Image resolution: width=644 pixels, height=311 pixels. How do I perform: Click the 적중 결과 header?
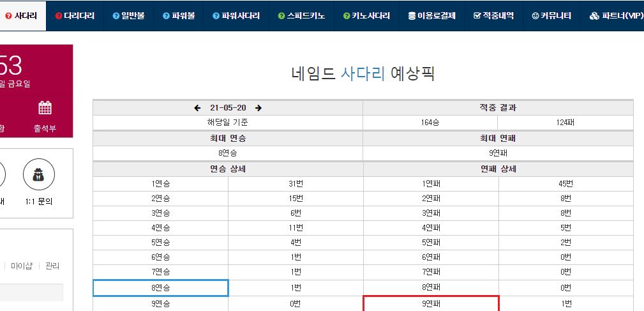click(498, 108)
